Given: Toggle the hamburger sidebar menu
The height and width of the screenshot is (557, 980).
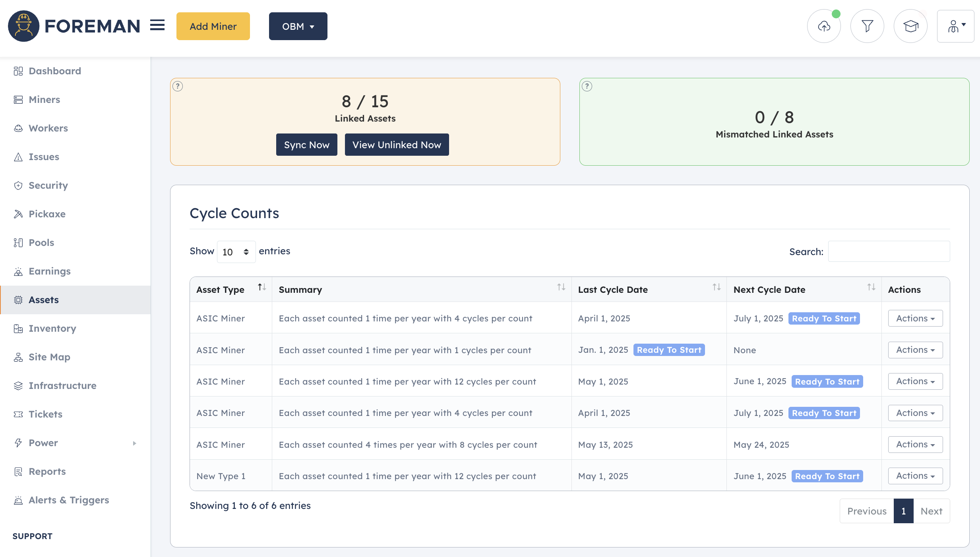Looking at the screenshot, I should click(157, 25).
